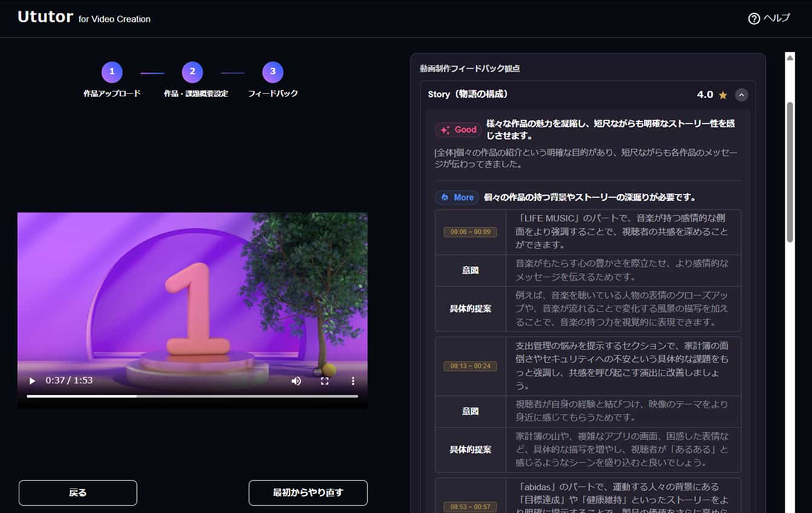Play the uploaded video
This screenshot has width=812, height=513.
click(32, 380)
